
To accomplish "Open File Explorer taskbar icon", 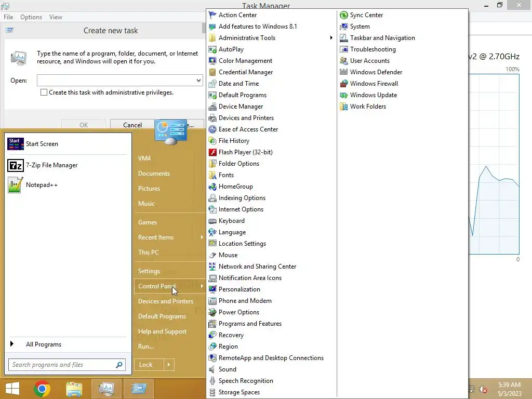I will point(74,389).
